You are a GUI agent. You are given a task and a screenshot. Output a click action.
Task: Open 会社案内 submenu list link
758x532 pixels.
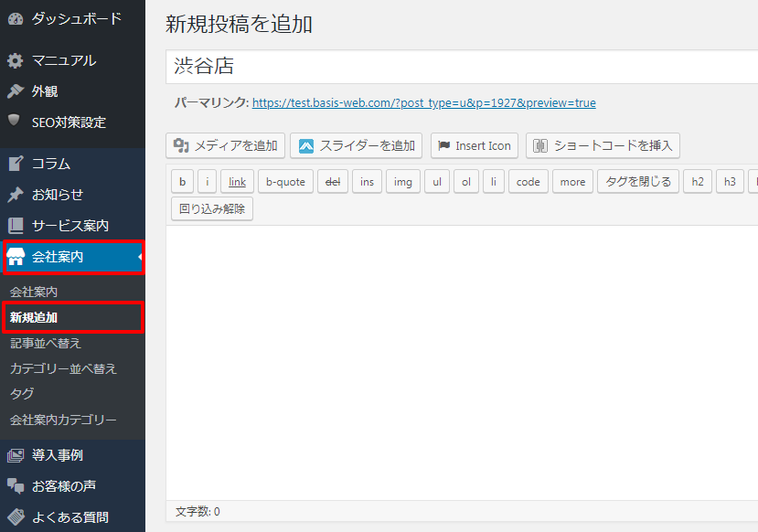[33, 292]
